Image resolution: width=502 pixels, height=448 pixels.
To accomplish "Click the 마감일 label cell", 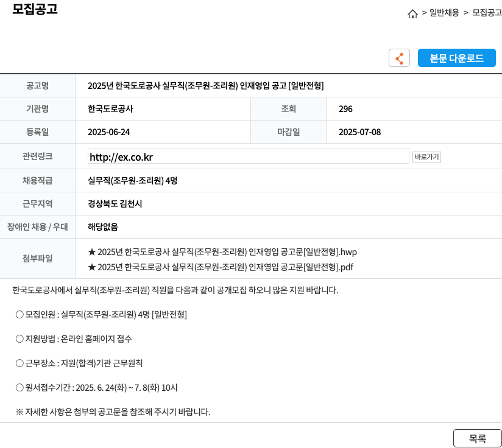I will (x=288, y=131).
